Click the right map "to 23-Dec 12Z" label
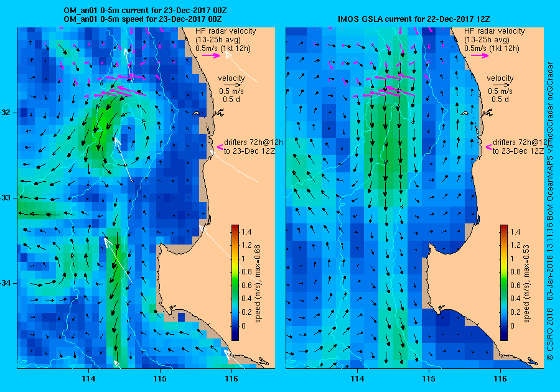The height and width of the screenshot is (392, 560). [x=518, y=151]
